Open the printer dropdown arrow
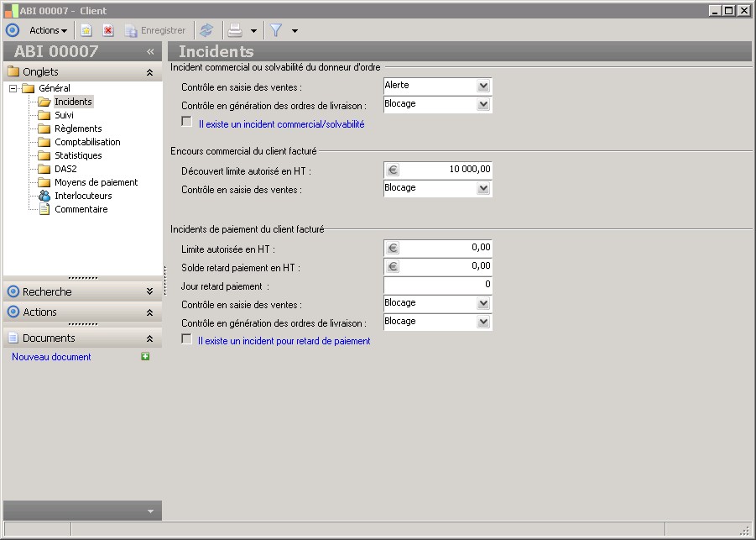Image resolution: width=756 pixels, height=540 pixels. (x=253, y=31)
